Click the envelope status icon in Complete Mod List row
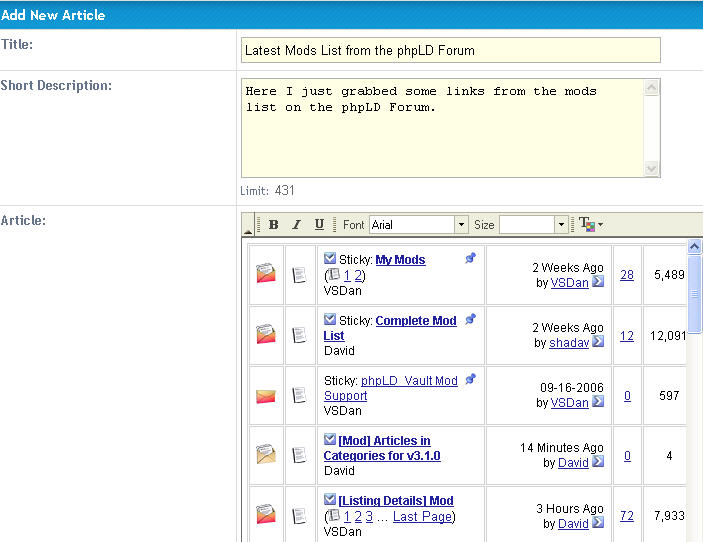The width and height of the screenshot is (703, 542). (266, 334)
